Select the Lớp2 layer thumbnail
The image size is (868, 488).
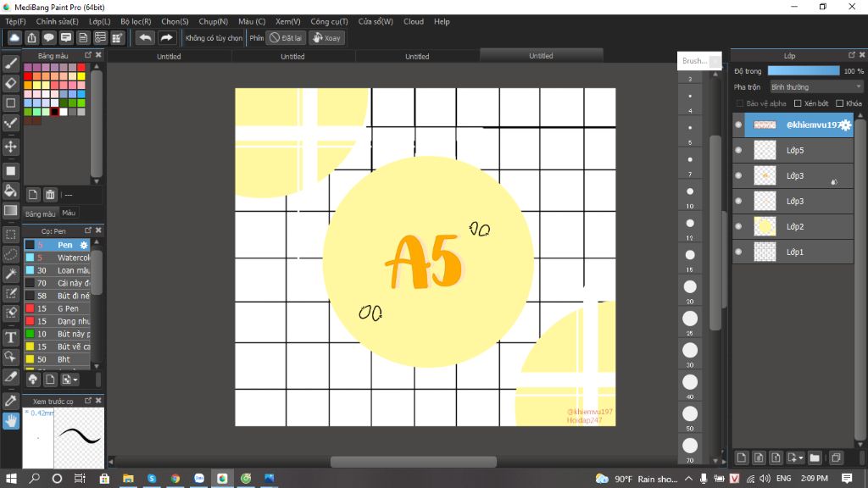(765, 226)
